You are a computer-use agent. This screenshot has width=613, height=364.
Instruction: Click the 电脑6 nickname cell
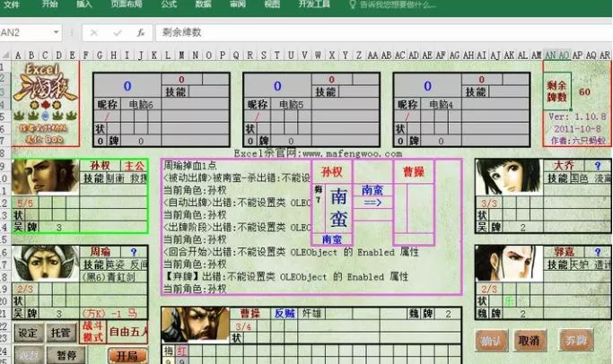pyautogui.click(x=141, y=105)
